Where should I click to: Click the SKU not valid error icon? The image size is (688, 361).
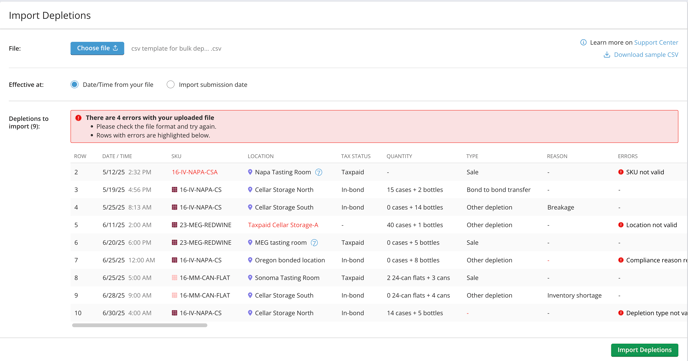[x=621, y=172]
